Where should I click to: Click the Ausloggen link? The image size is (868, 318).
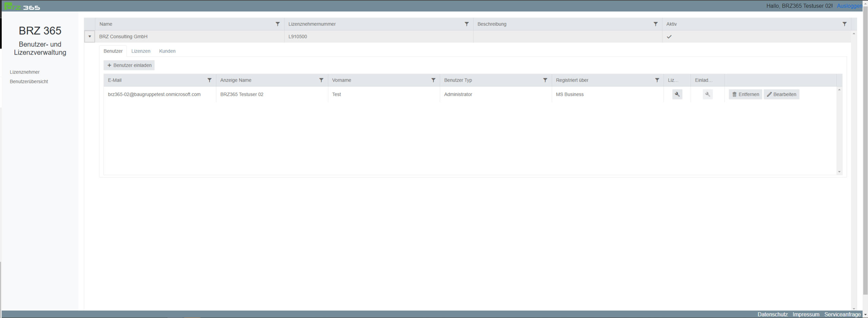pyautogui.click(x=849, y=6)
